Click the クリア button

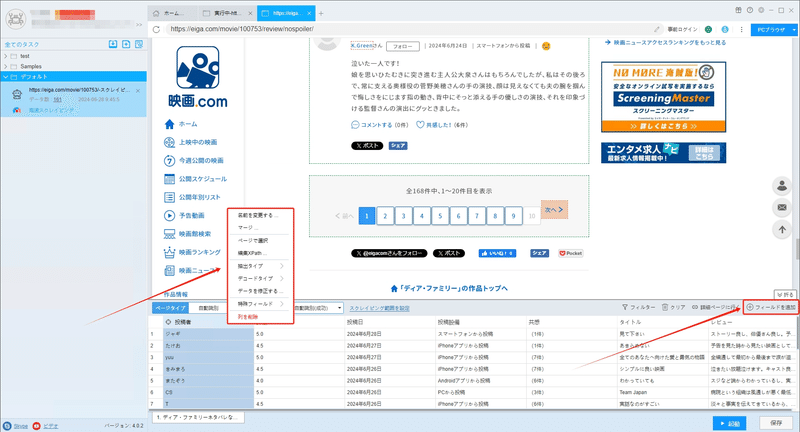tap(673, 307)
